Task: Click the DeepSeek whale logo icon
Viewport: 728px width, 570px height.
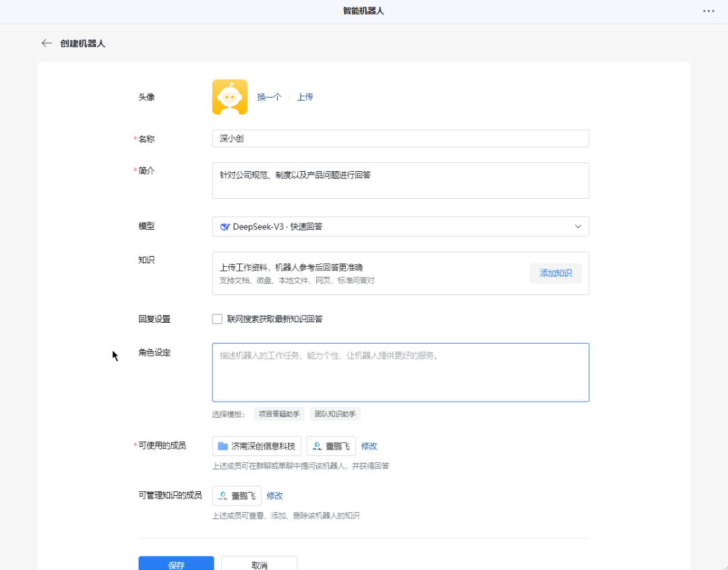Action: 225,226
